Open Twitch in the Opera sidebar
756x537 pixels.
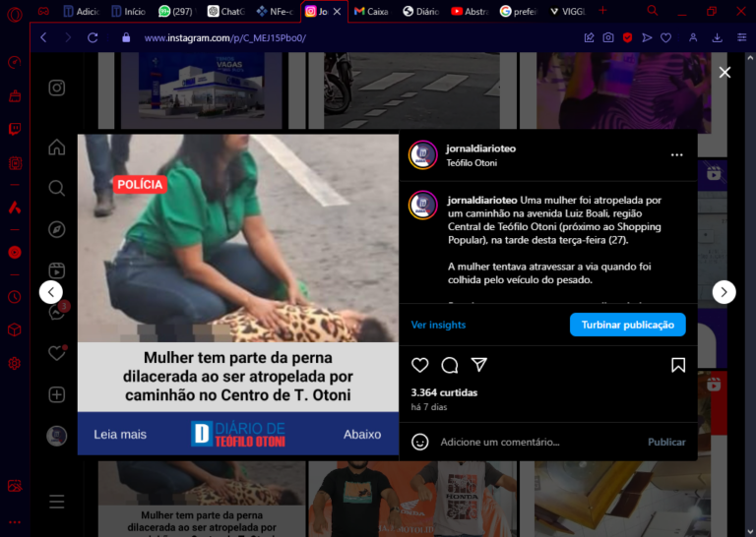click(15, 129)
